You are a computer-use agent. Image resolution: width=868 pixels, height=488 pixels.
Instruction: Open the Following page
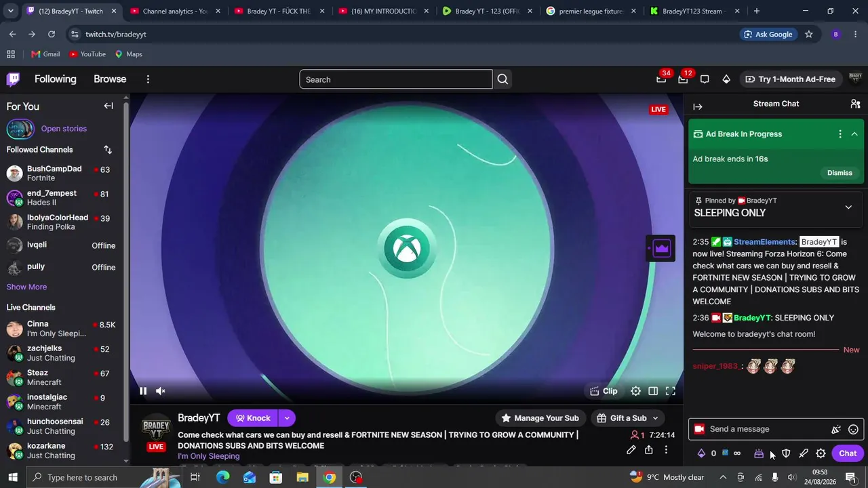click(x=56, y=79)
